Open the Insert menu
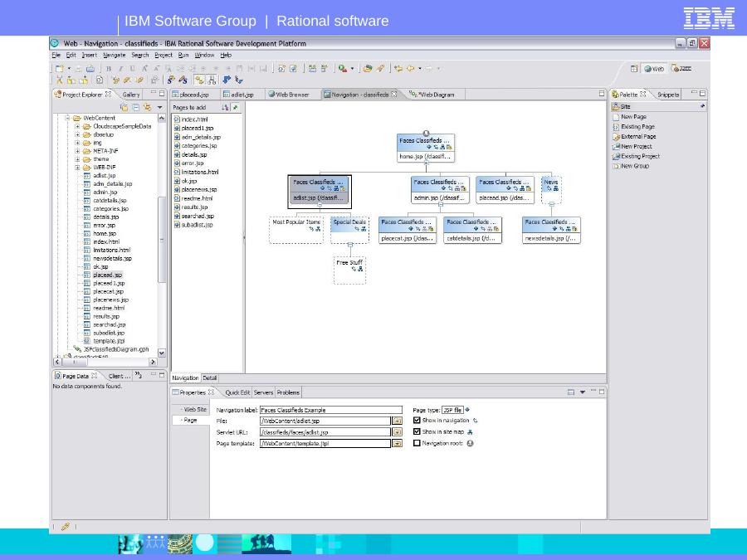 pos(90,56)
